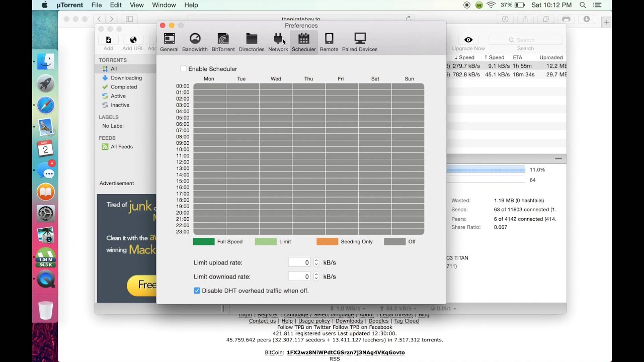This screenshot has width=644, height=362.
Task: Open Safari's history clock icon
Action: coord(505,19)
